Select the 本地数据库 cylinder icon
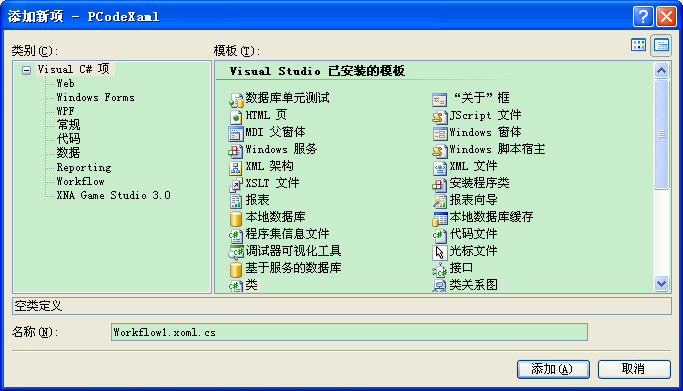This screenshot has height=391, width=683. pyautogui.click(x=236, y=219)
